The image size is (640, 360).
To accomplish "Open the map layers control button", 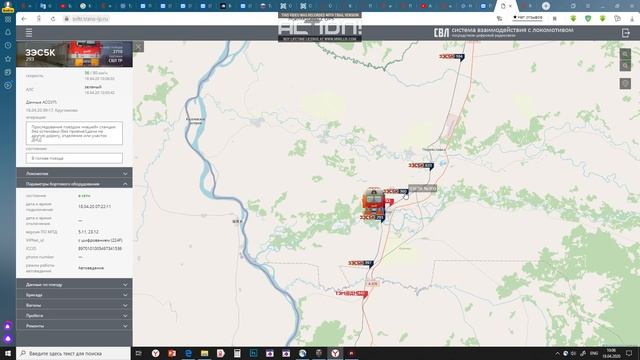I will click(625, 84).
